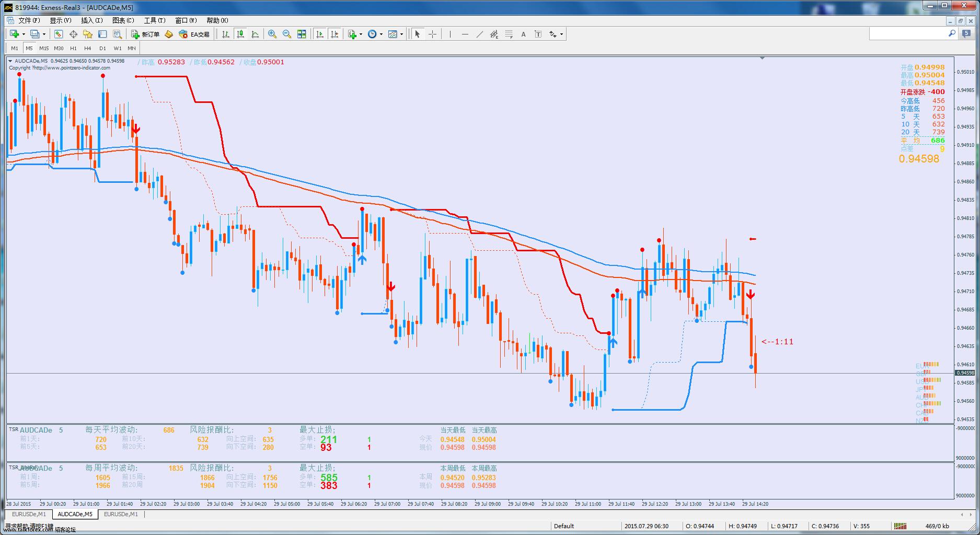The width and height of the screenshot is (980, 535).
Task: Open the 显示(V) menu
Action: [x=60, y=20]
